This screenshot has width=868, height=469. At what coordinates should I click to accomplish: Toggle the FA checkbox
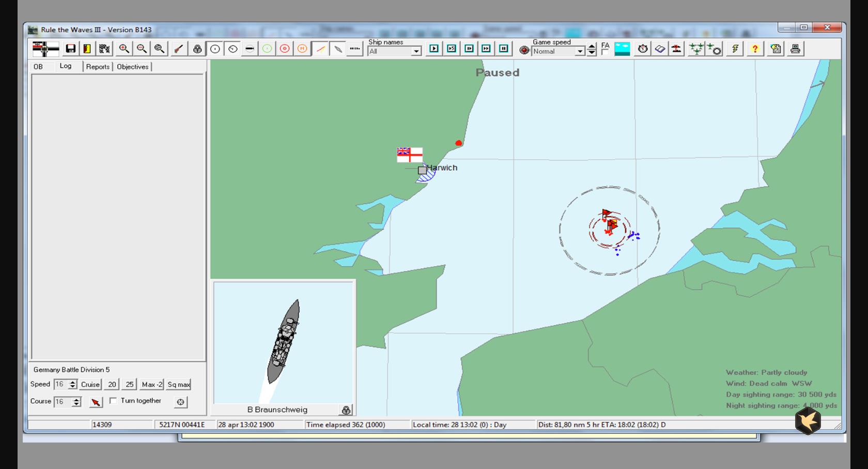click(x=605, y=52)
